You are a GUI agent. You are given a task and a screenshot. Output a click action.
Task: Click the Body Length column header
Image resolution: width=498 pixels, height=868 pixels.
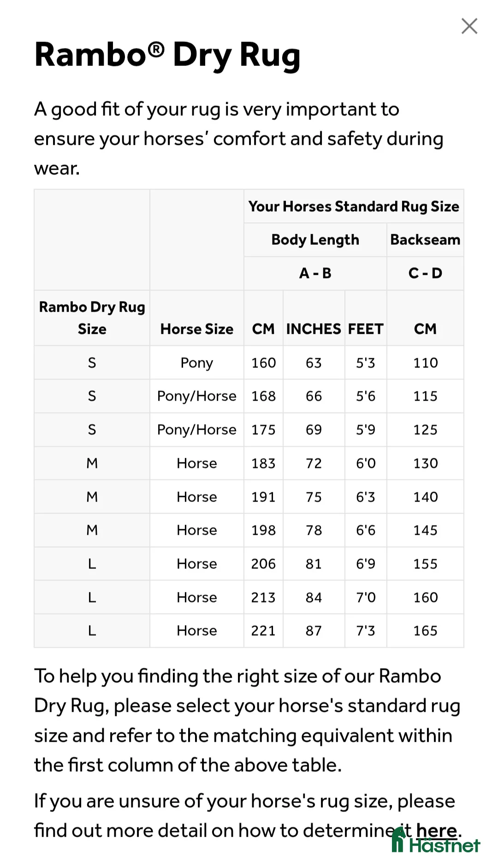(315, 239)
